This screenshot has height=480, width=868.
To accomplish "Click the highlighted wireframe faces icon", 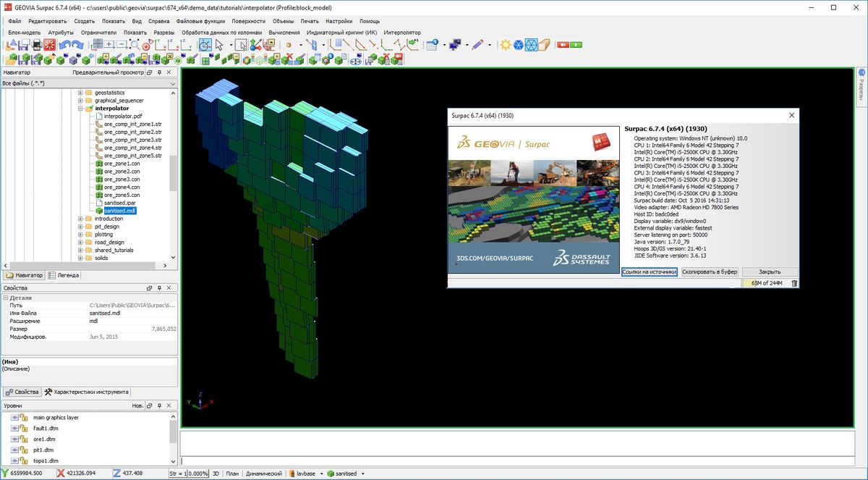I will pyautogui.click(x=531, y=45).
